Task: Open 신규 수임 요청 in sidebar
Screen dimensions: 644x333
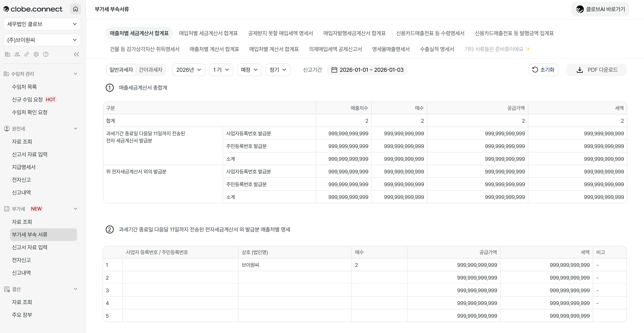Action: pyautogui.click(x=27, y=99)
